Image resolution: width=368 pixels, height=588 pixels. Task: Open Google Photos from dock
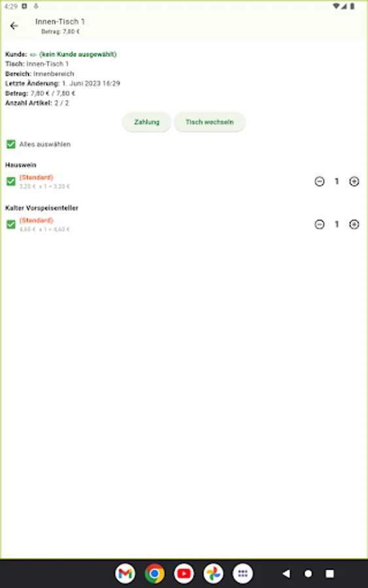(214, 574)
